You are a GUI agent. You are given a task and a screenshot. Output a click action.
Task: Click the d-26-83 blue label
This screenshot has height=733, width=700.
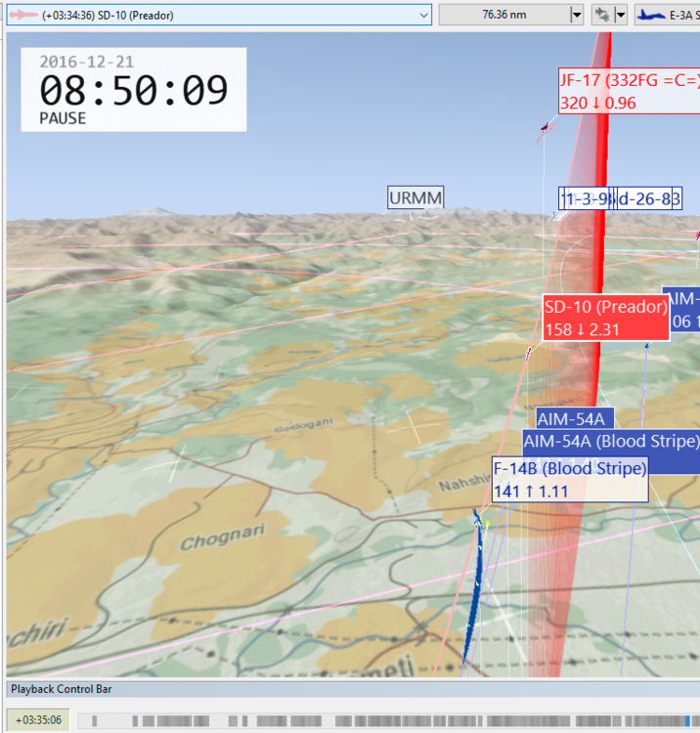coord(649,198)
